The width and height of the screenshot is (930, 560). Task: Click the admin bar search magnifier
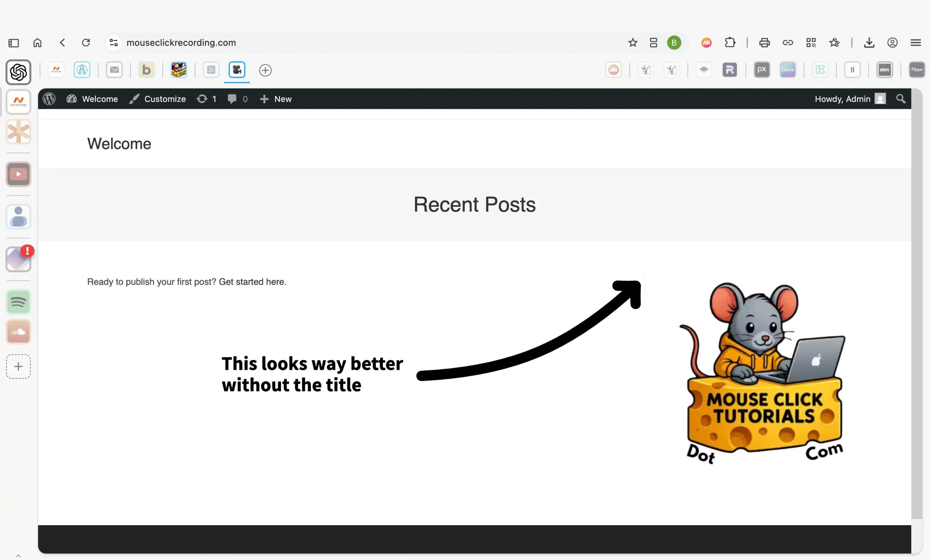901,99
